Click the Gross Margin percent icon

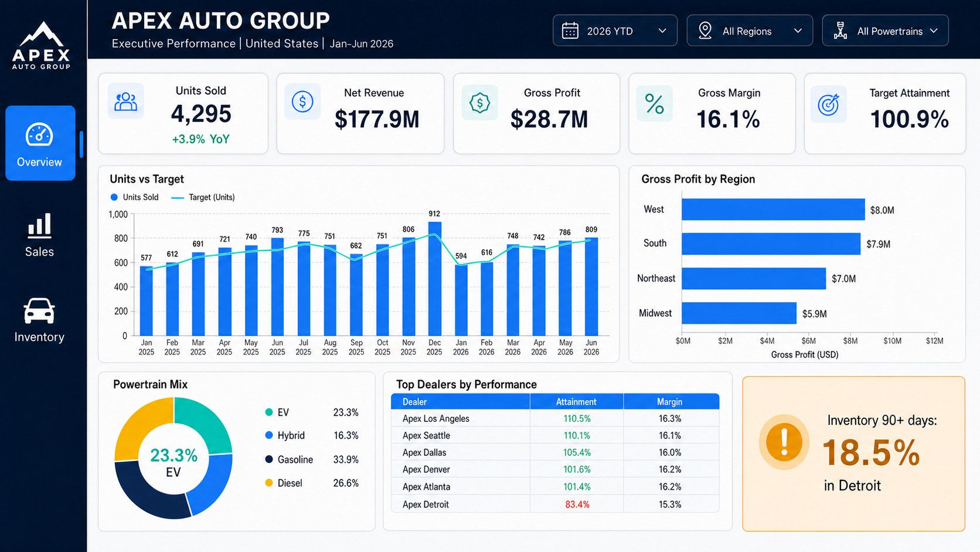click(x=654, y=104)
